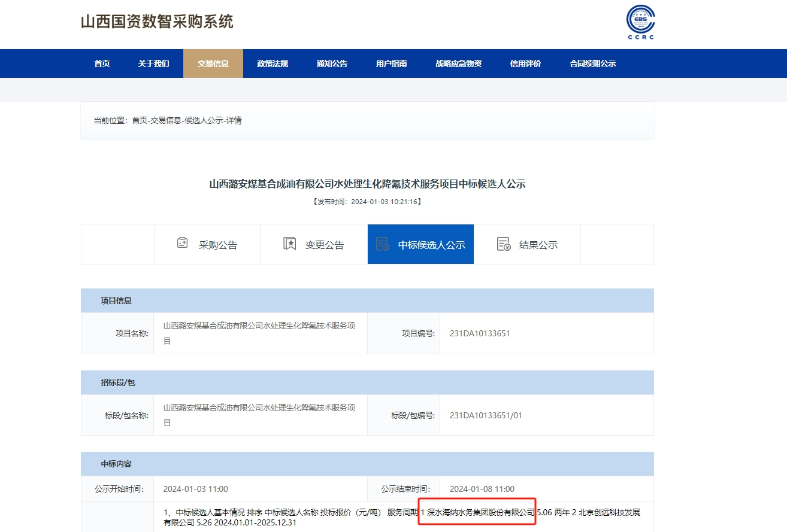787x532 pixels.
Task: Open the 交易信息 menu item
Action: (213, 63)
